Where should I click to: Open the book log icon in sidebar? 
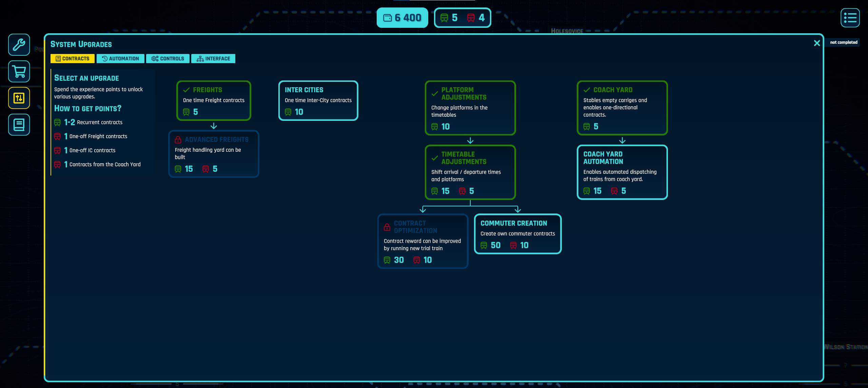pyautogui.click(x=19, y=125)
